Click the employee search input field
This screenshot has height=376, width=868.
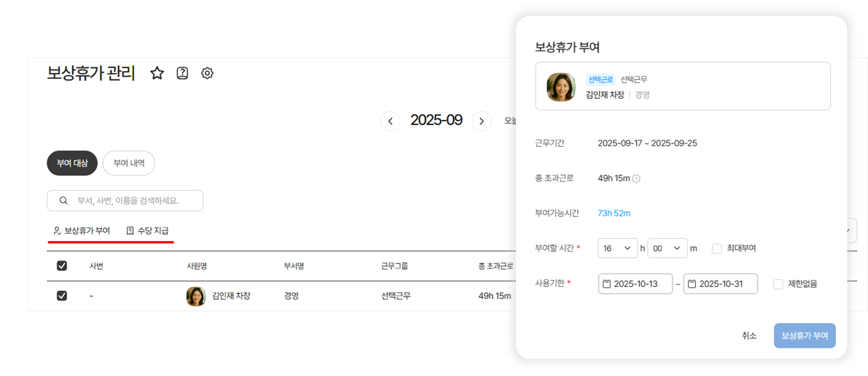coord(128,201)
